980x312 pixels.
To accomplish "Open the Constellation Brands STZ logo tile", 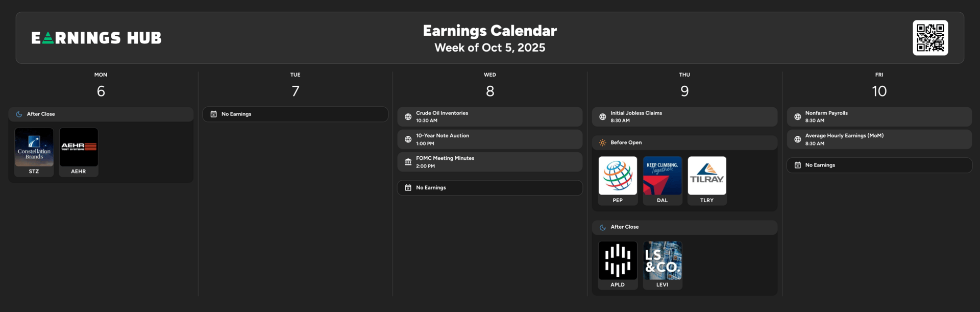I will [x=34, y=152].
